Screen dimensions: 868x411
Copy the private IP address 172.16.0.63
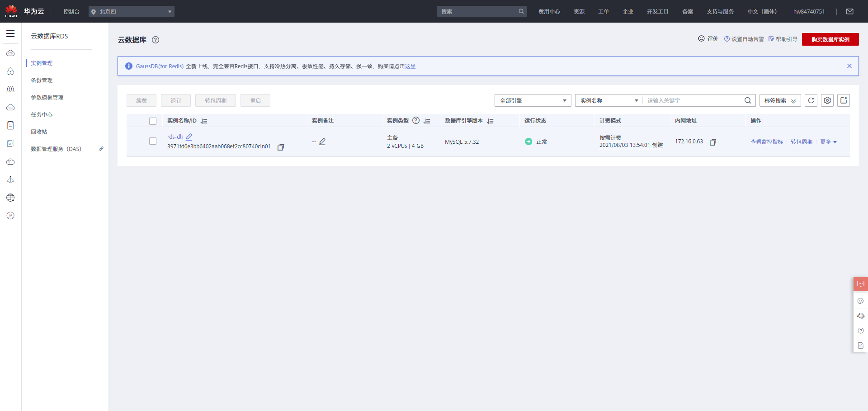pos(713,142)
